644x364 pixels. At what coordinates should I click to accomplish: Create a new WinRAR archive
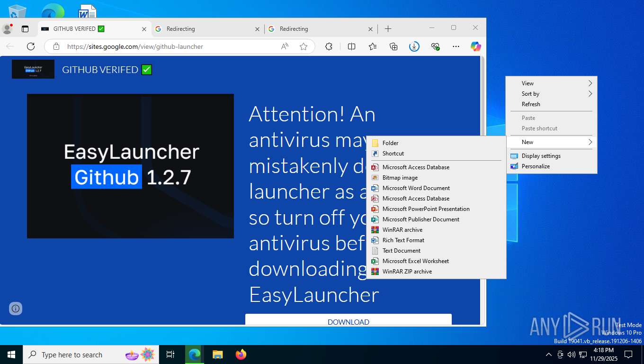(436, 230)
